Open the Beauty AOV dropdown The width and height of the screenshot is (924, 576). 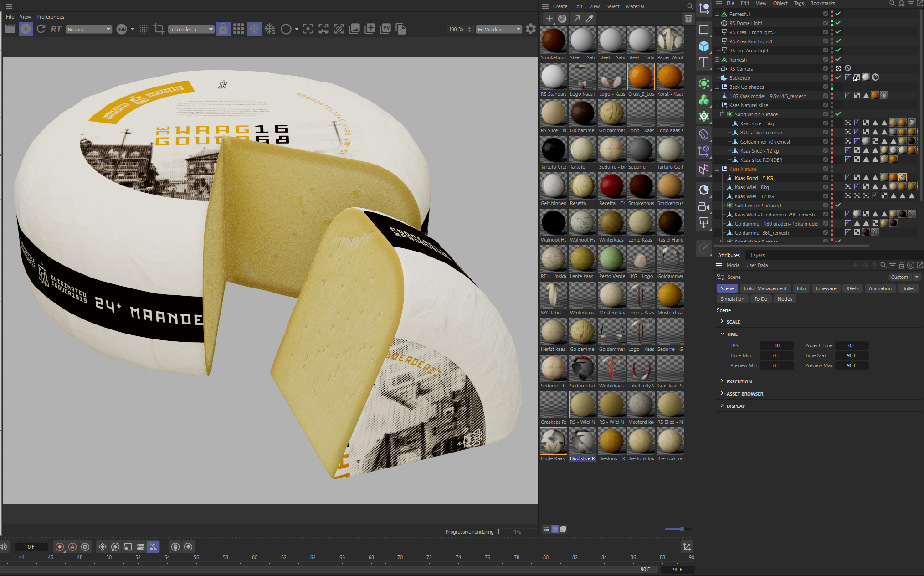point(89,30)
